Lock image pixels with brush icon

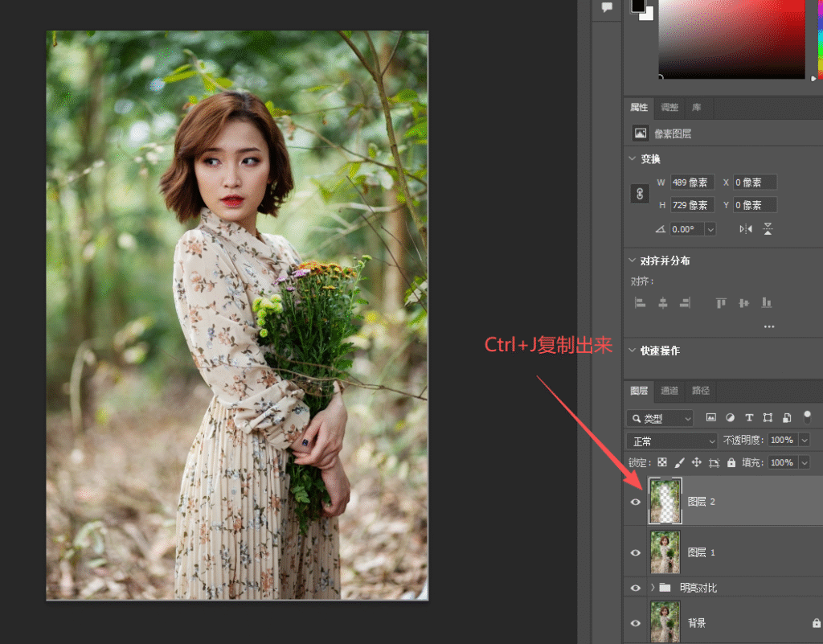point(679,462)
